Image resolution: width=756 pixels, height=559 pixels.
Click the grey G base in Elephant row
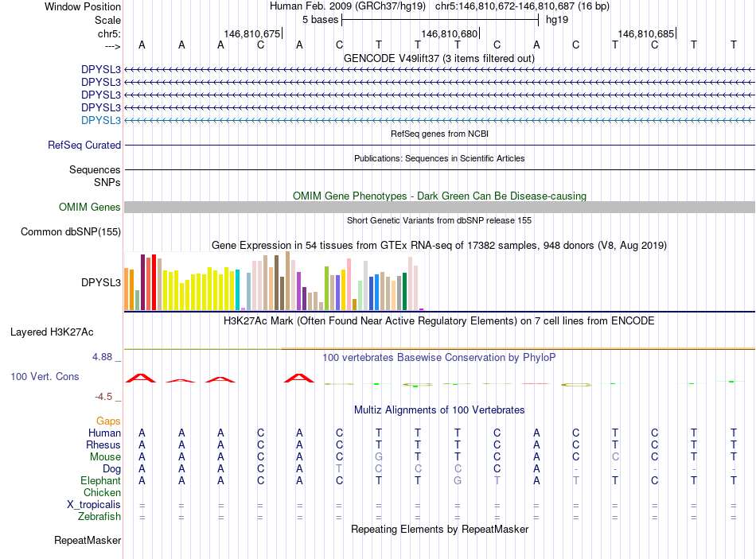coord(458,480)
